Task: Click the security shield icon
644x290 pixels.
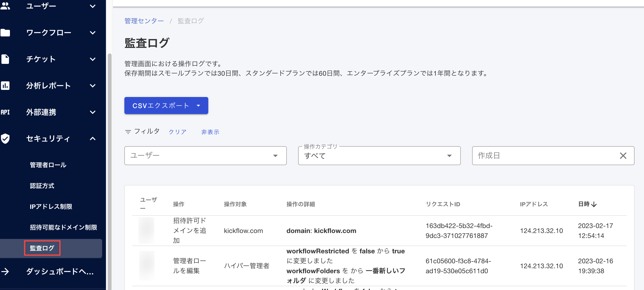Action: (5, 138)
